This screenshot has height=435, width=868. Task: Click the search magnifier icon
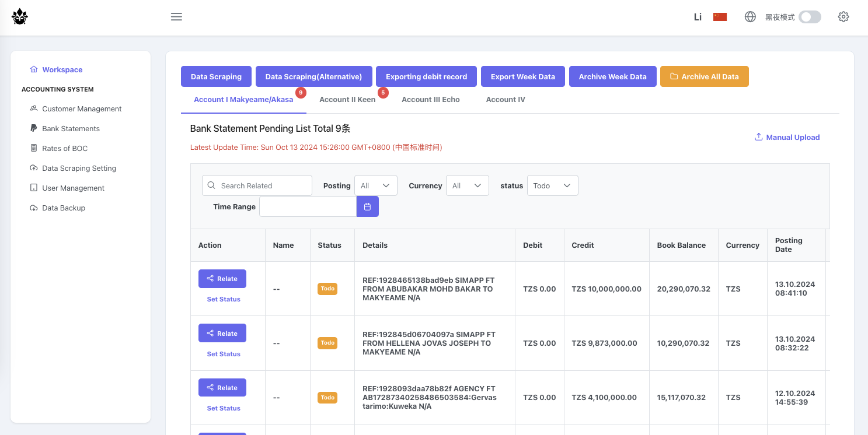(x=211, y=185)
